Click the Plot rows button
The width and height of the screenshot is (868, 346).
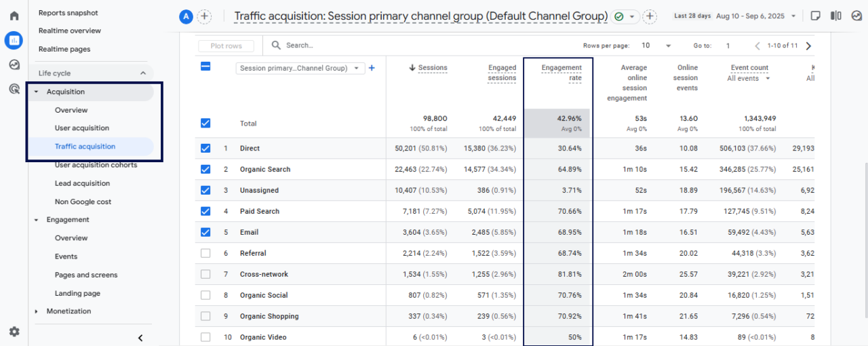coord(226,46)
